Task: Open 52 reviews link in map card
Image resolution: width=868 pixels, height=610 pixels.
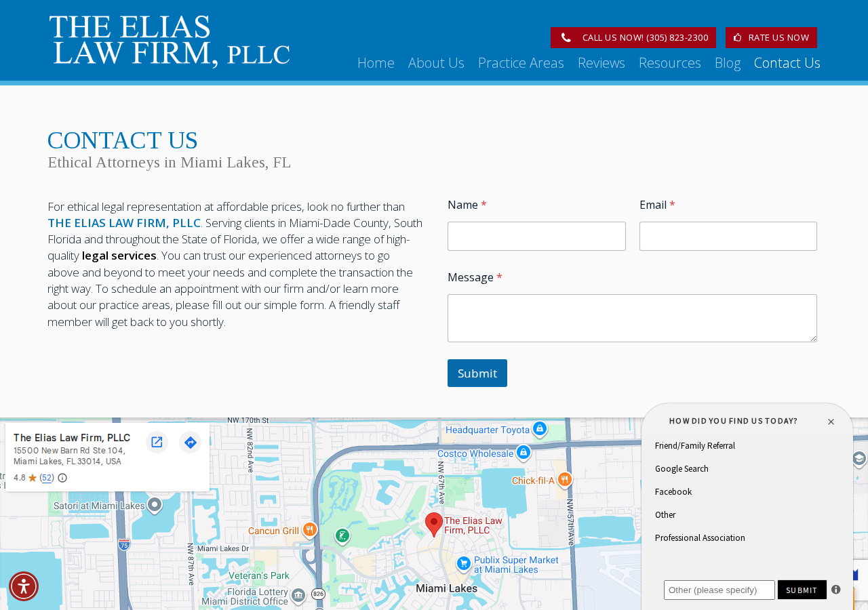Action: point(47,478)
